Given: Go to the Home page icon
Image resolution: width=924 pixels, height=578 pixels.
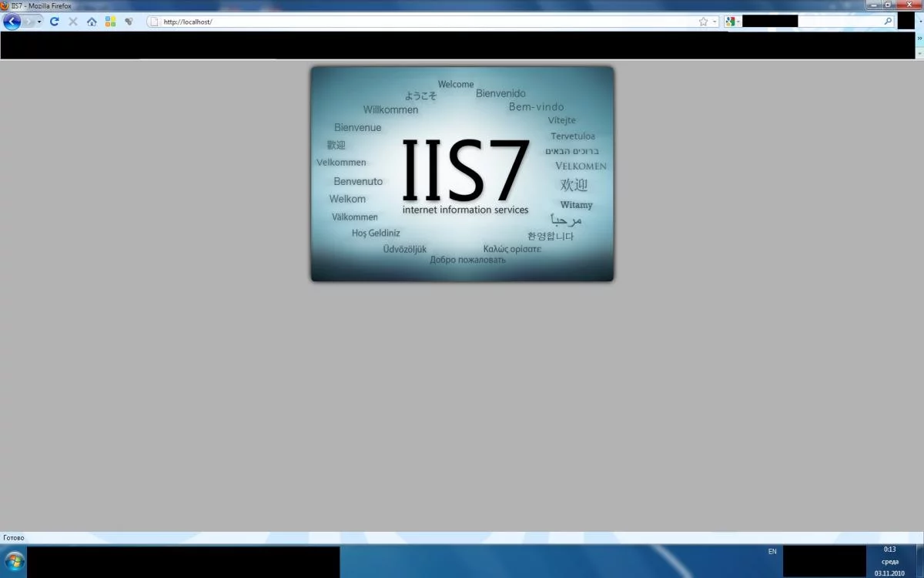Looking at the screenshot, I should [x=92, y=22].
